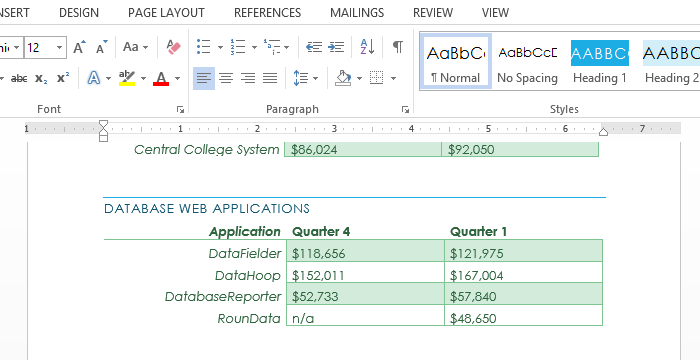Center the text
This screenshot has width=700, height=360.
point(226,79)
